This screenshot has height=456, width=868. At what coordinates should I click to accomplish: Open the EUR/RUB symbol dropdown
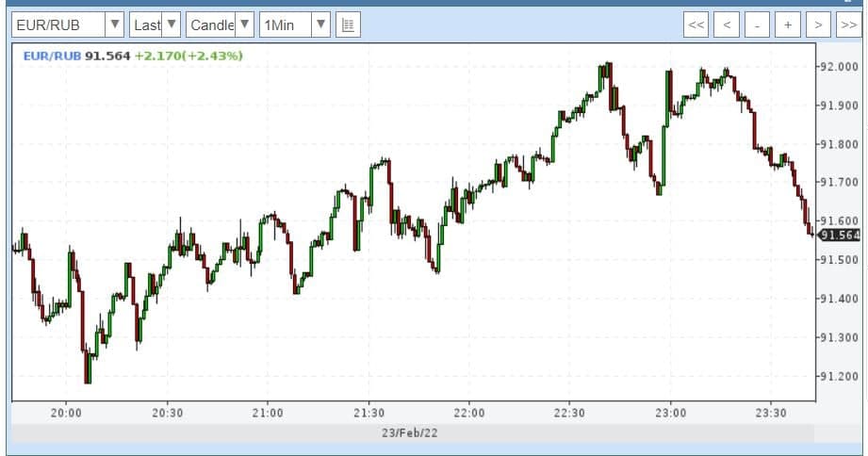click(x=67, y=25)
